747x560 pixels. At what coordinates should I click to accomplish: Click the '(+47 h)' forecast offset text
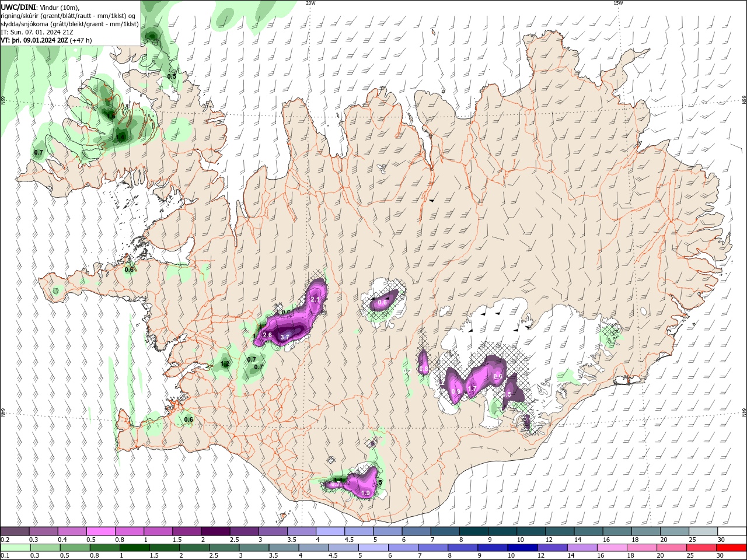81,40
